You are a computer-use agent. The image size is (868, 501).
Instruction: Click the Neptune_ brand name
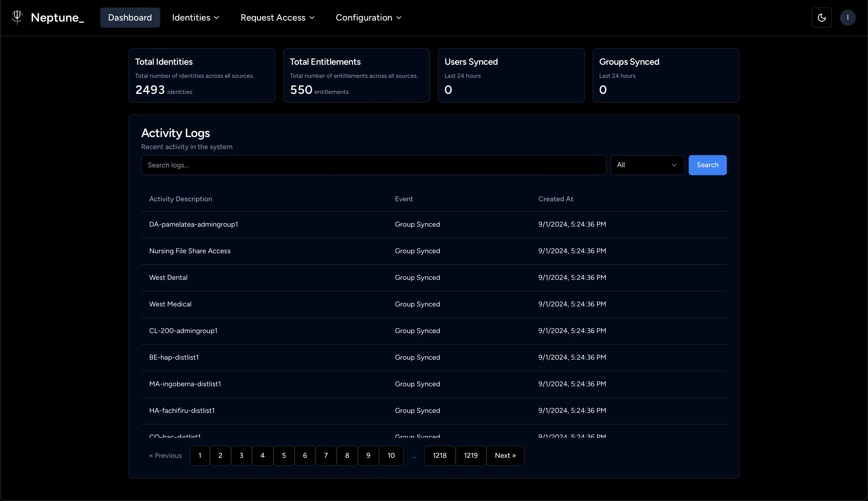(x=57, y=18)
